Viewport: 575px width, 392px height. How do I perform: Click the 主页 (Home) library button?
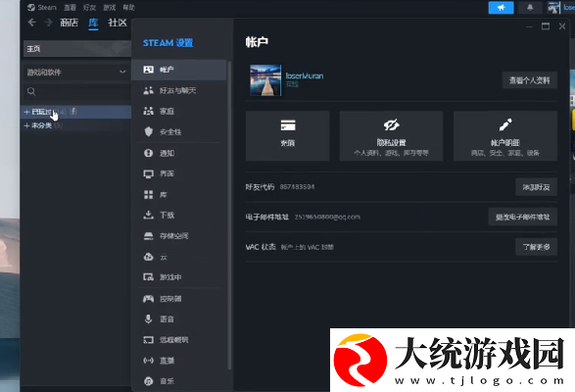pos(77,49)
